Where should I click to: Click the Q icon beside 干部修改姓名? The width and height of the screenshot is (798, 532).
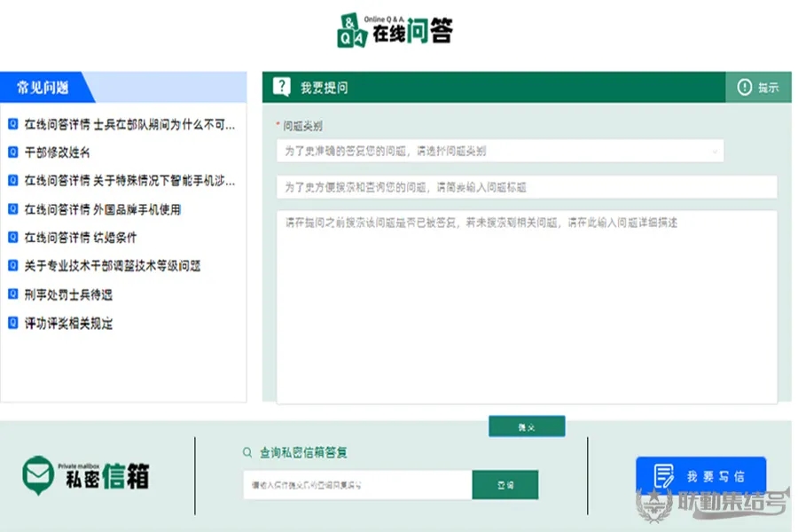12,152
